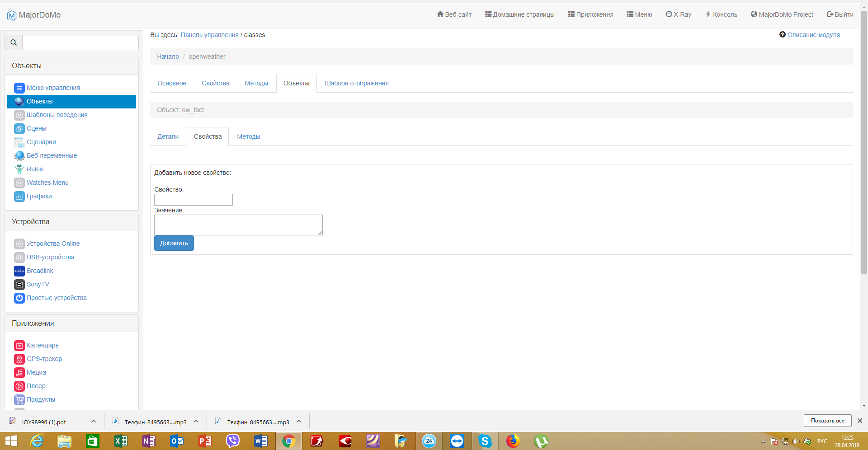Click the Плеер play icon

point(19,386)
